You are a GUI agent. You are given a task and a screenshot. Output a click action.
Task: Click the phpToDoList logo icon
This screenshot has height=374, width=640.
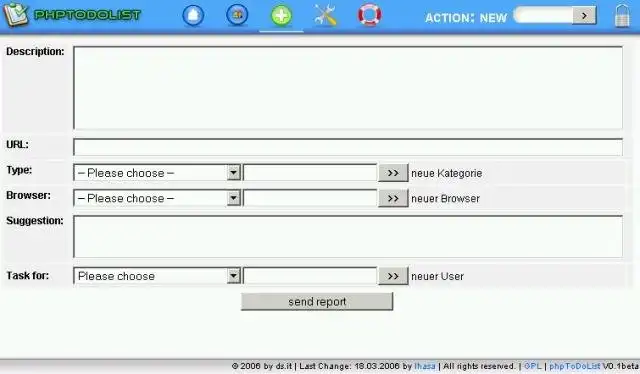click(16, 15)
